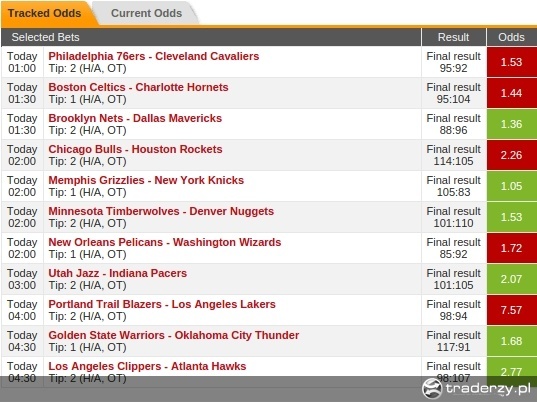Open Golden State Warriors - Oklahoma City Thunder link
The height and width of the screenshot is (402, 537).
(174, 335)
